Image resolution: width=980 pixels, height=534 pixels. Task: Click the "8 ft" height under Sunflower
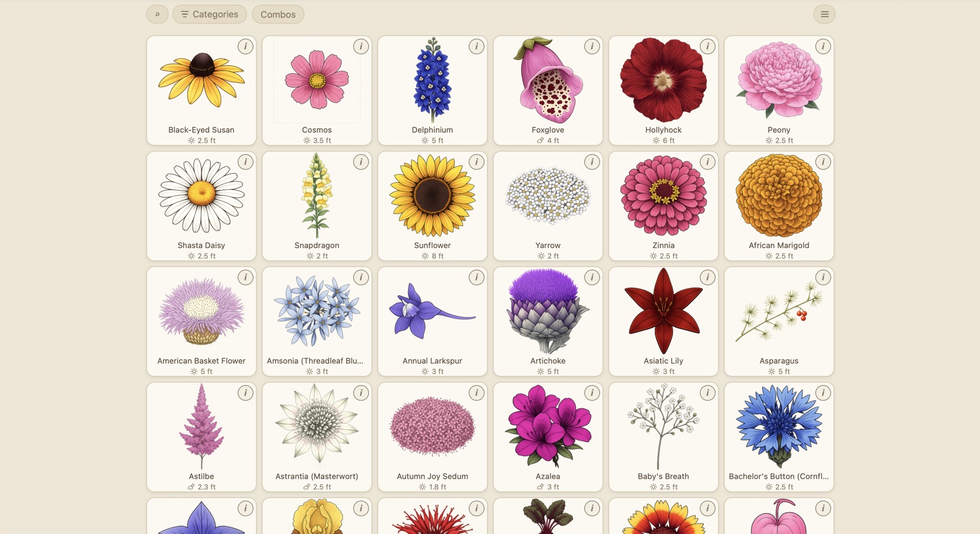tap(438, 256)
